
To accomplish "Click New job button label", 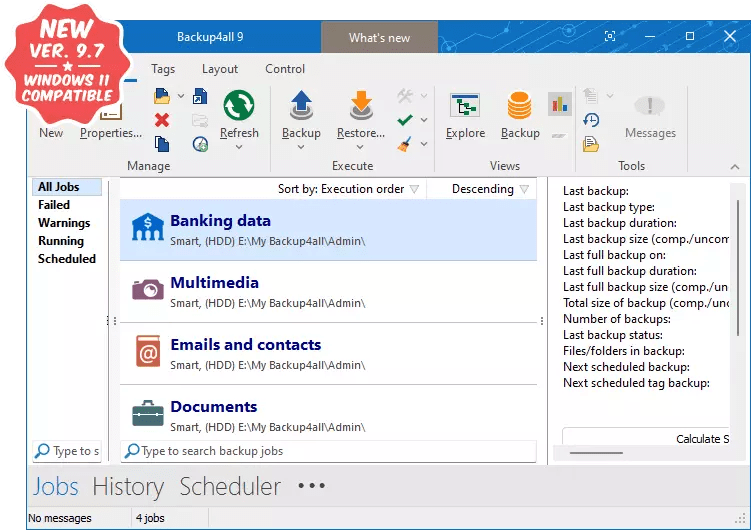I will coord(51,133).
